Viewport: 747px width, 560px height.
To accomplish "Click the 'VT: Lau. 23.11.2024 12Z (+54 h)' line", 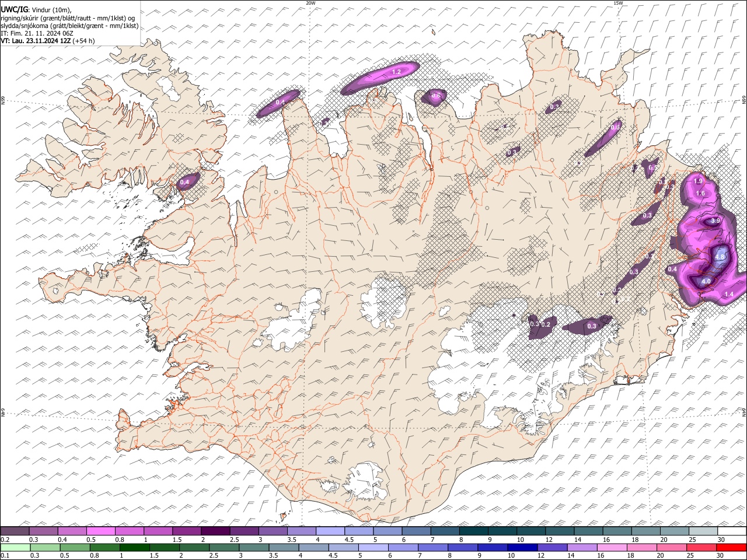I will (x=48, y=41).
